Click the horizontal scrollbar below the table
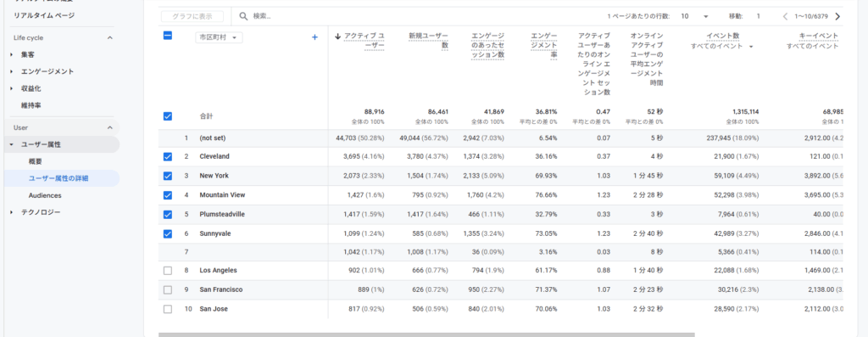 pos(426,334)
